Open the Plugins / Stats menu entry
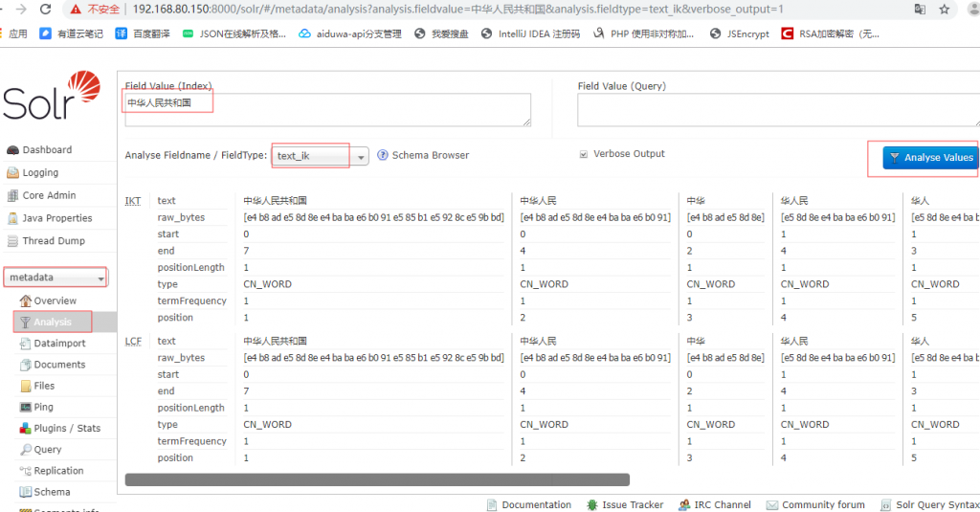Screen dimensions: 980x512 point(67,429)
